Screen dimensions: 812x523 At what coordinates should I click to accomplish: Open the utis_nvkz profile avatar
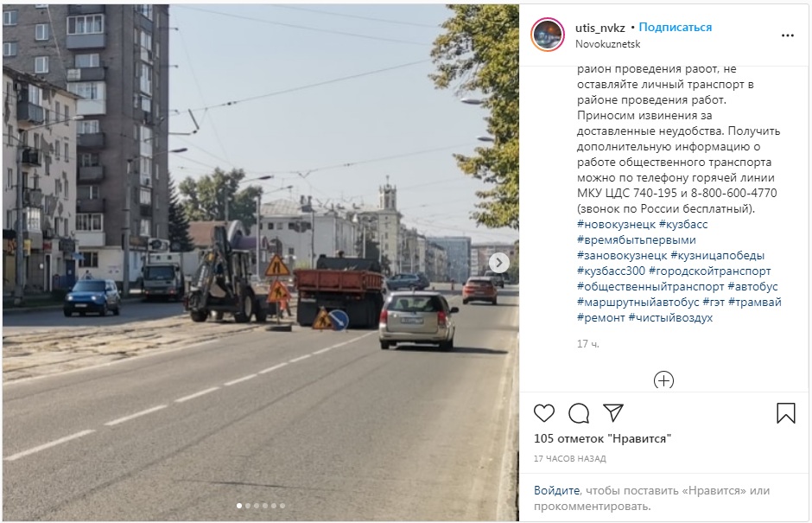548,35
